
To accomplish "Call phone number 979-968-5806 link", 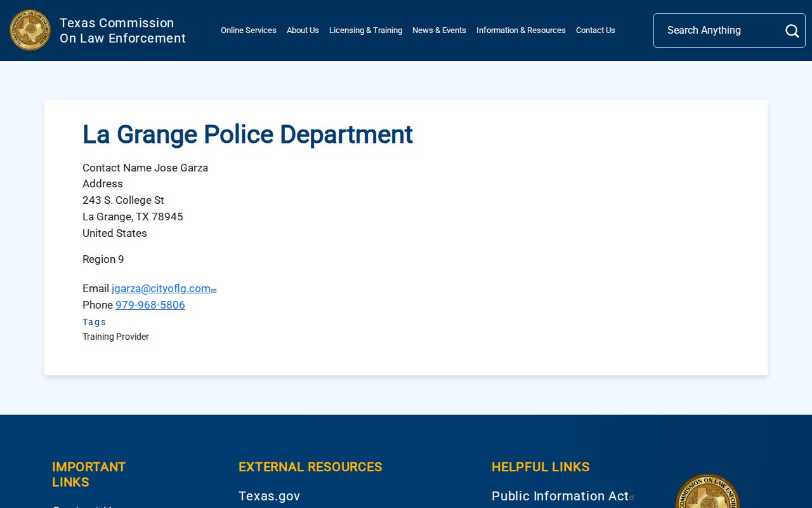I will [x=150, y=305].
